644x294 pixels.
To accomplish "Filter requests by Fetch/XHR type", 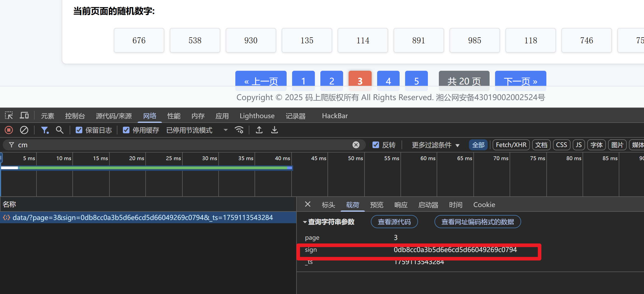I will (x=511, y=145).
